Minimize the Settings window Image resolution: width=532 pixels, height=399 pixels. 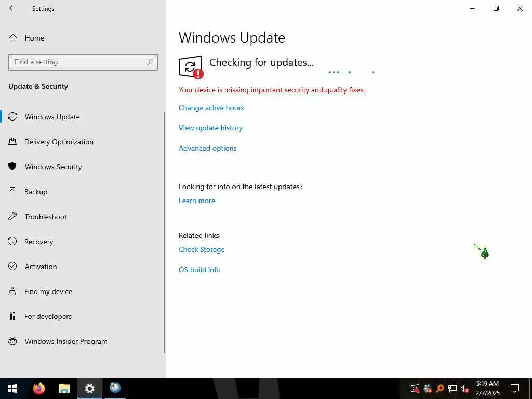tap(472, 8)
